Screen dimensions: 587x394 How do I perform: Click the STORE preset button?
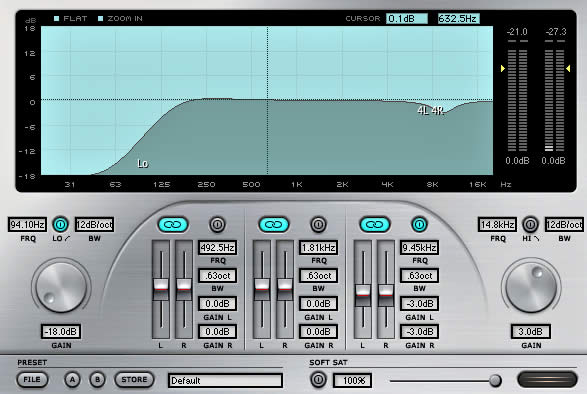134,380
